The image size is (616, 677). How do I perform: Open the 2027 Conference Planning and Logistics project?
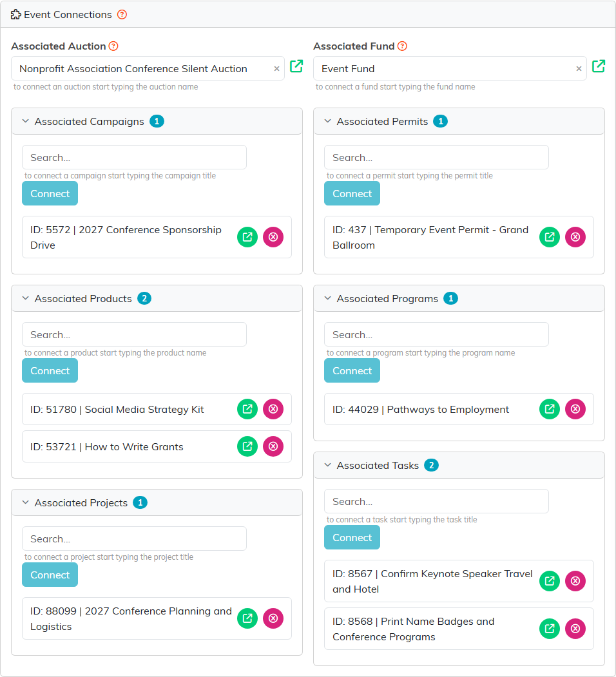[x=247, y=618]
